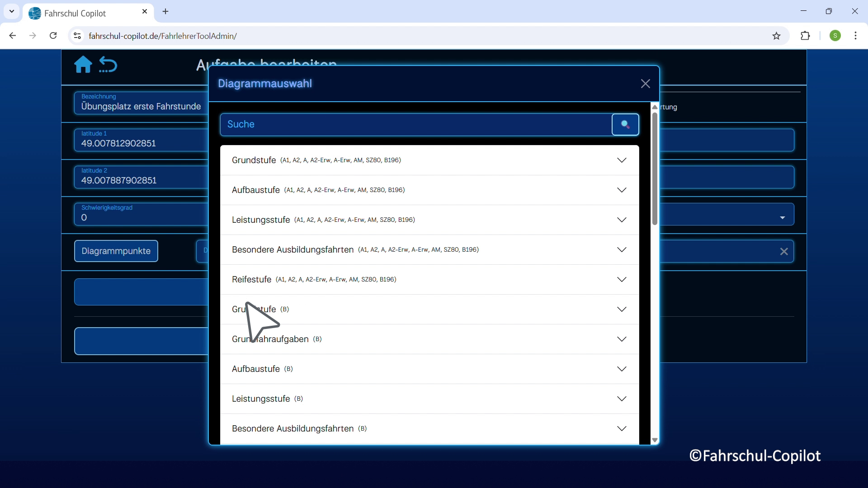View site information icon in address bar
Screen dimensions: 868x488
(x=77, y=36)
